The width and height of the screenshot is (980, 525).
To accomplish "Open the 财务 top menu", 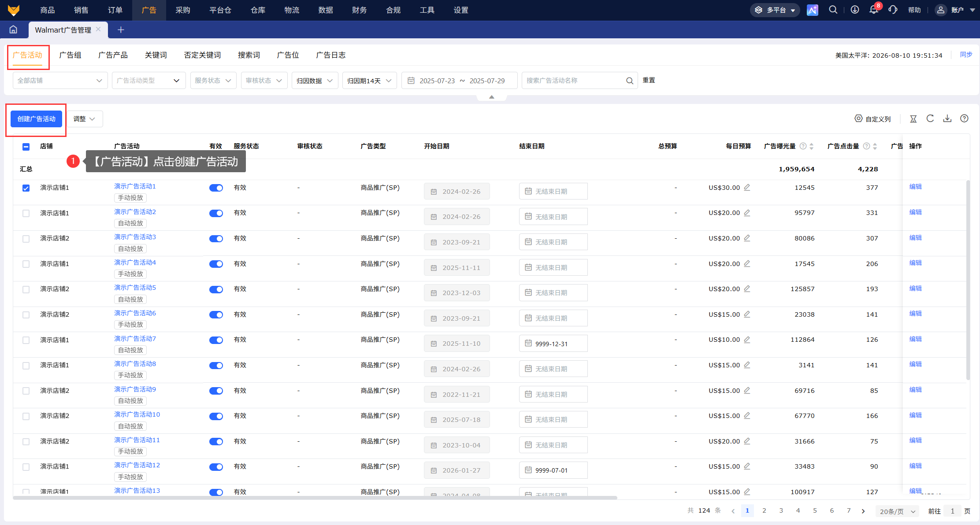I will pos(360,10).
